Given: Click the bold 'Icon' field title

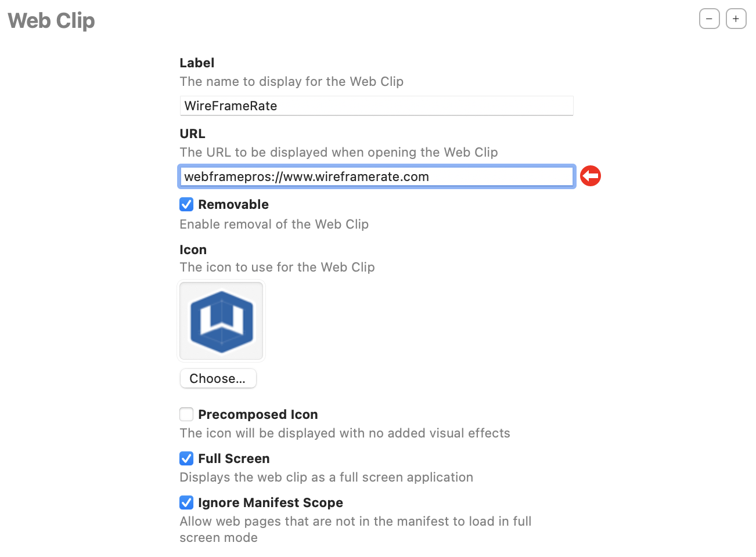Looking at the screenshot, I should [193, 249].
